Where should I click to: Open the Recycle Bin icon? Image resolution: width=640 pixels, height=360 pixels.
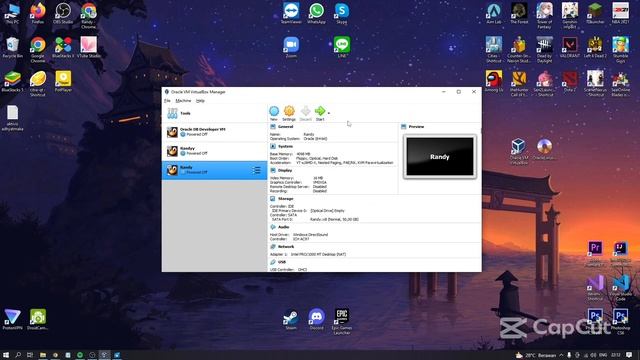(12, 47)
